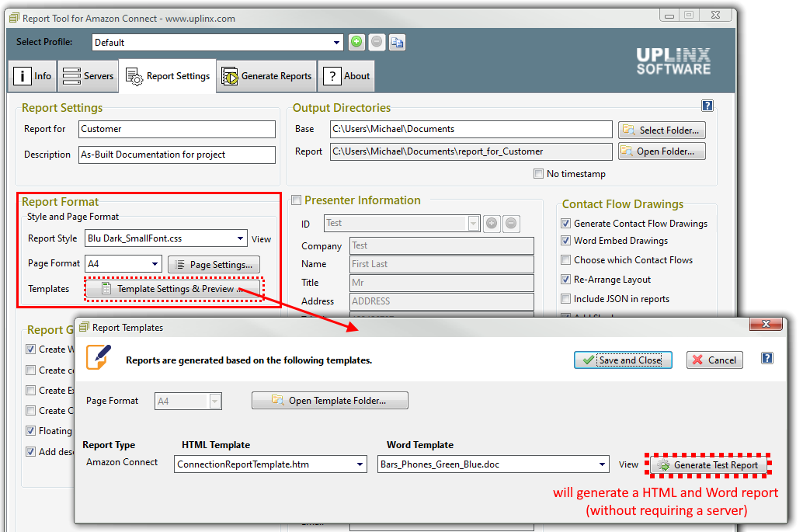Remove presenter ID with grey minus icon
This screenshot has width=803, height=532.
(x=511, y=223)
